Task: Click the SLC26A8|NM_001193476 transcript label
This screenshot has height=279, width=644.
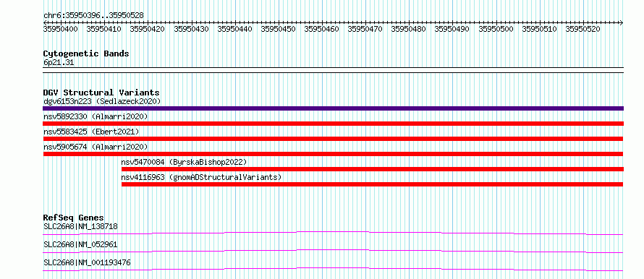Action: (x=87, y=262)
